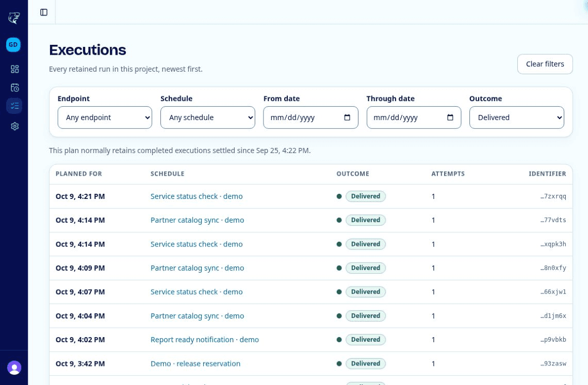Click the Planned For column header

[x=79, y=174]
